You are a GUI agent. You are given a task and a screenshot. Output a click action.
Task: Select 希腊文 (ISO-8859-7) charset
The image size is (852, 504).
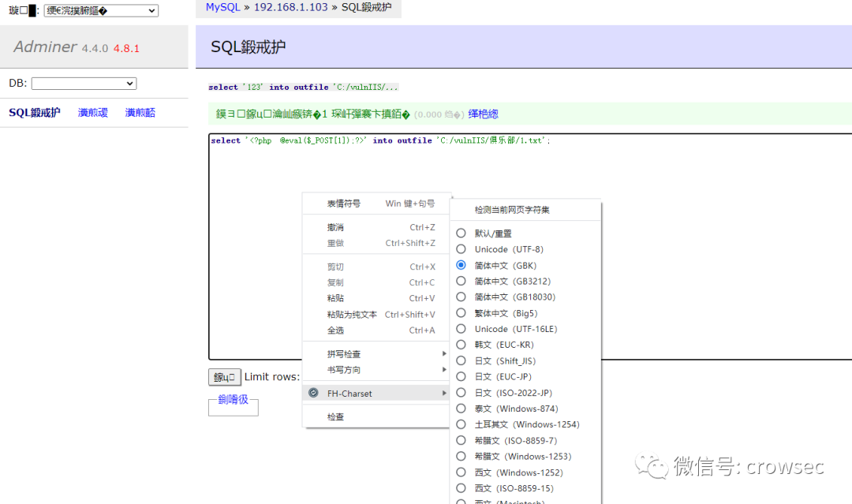click(461, 440)
